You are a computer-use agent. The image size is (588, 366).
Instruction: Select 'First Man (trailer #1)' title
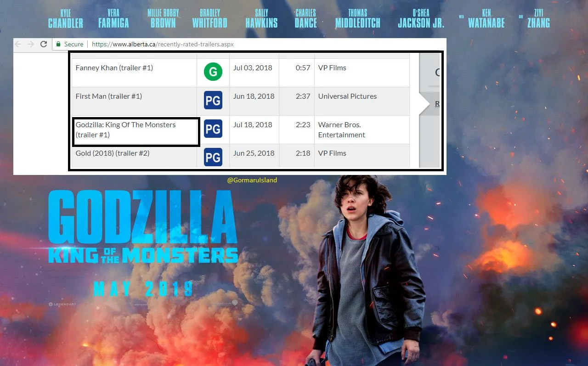click(x=109, y=96)
